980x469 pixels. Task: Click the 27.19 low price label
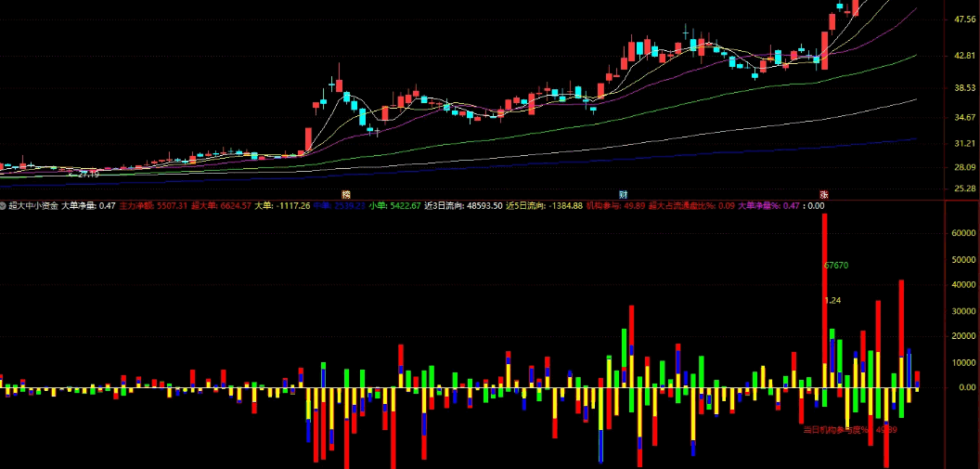tap(89, 174)
